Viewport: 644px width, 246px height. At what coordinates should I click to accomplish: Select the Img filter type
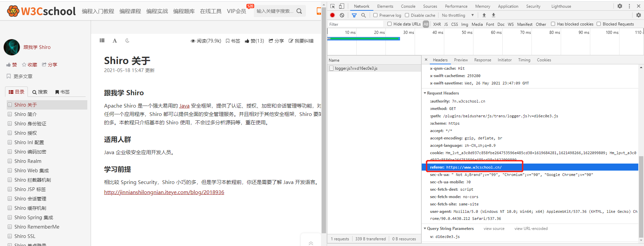(x=465, y=24)
